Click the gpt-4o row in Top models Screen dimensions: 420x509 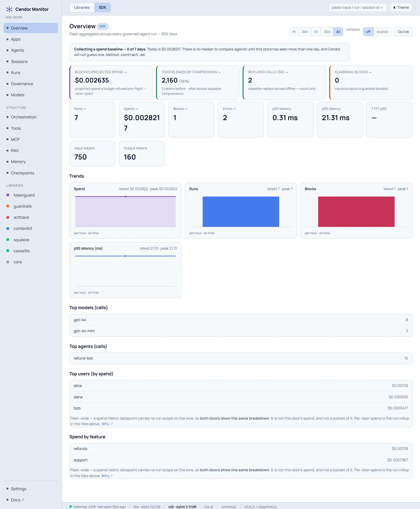click(241, 320)
